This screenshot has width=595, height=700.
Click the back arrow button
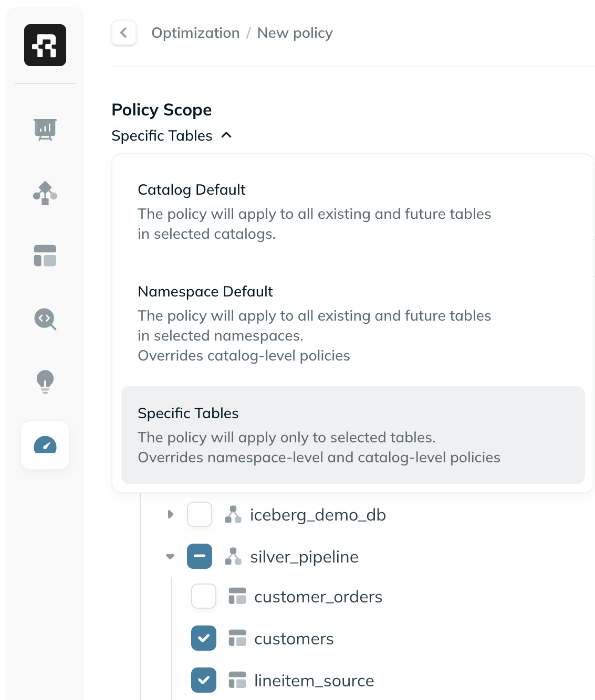[x=123, y=33]
